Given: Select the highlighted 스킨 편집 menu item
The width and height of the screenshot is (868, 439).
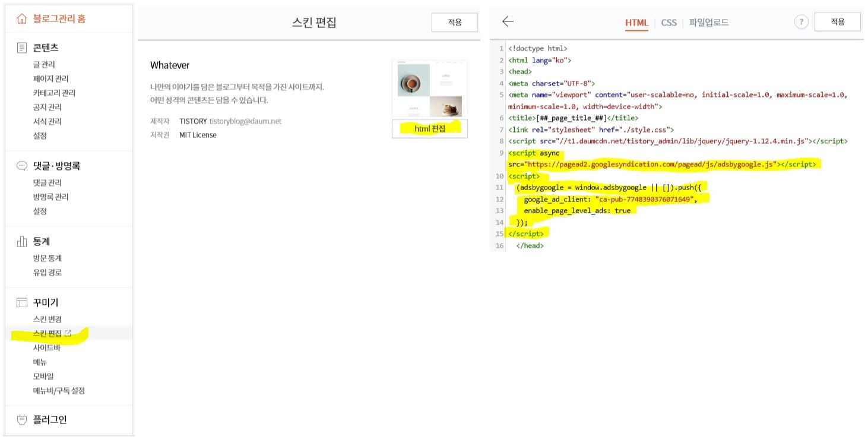Looking at the screenshot, I should pyautogui.click(x=47, y=333).
